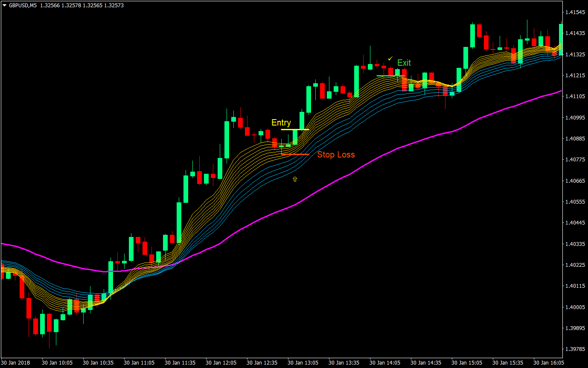This screenshot has width=588, height=368.
Task: Click the 30 Jan 10:05 time label
Action: click(57, 363)
